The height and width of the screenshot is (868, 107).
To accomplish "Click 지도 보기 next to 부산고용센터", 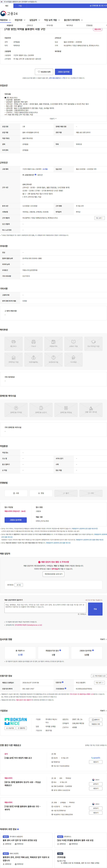I will tap(99, 683).
